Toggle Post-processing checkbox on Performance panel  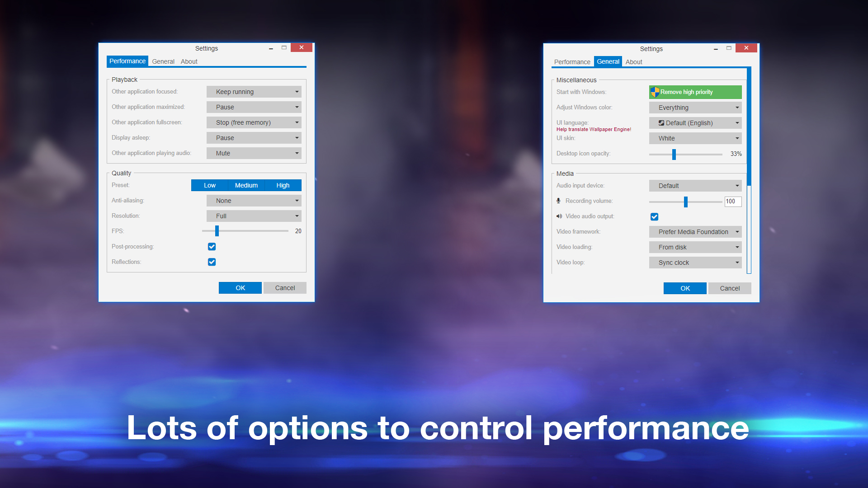[212, 246]
